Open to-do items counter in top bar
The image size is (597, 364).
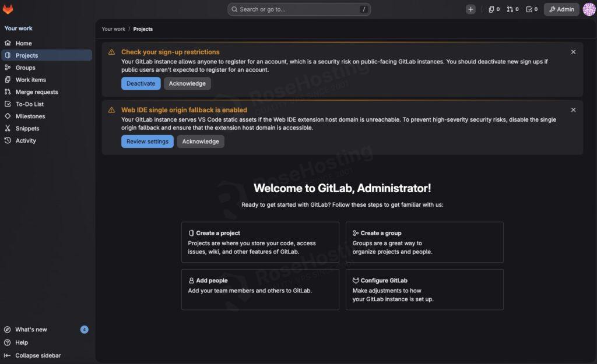[x=532, y=9]
